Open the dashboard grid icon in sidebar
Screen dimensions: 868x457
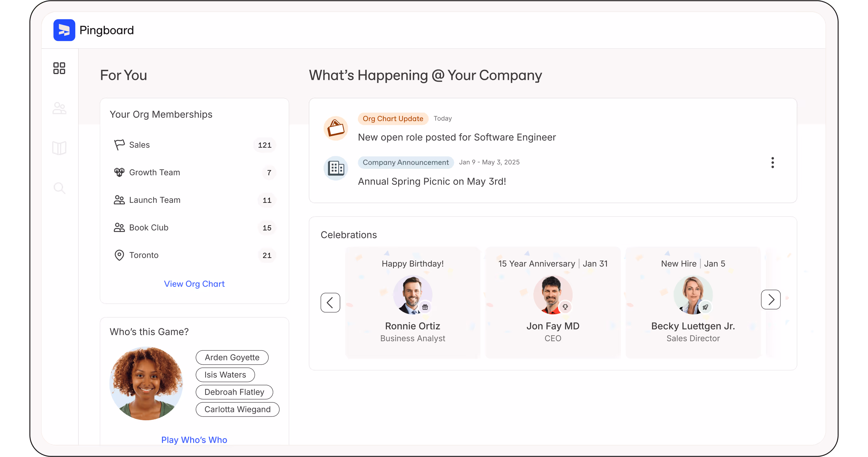pyautogui.click(x=59, y=68)
